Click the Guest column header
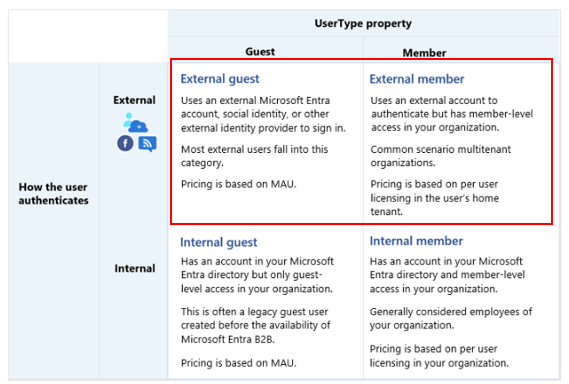 tap(260, 52)
